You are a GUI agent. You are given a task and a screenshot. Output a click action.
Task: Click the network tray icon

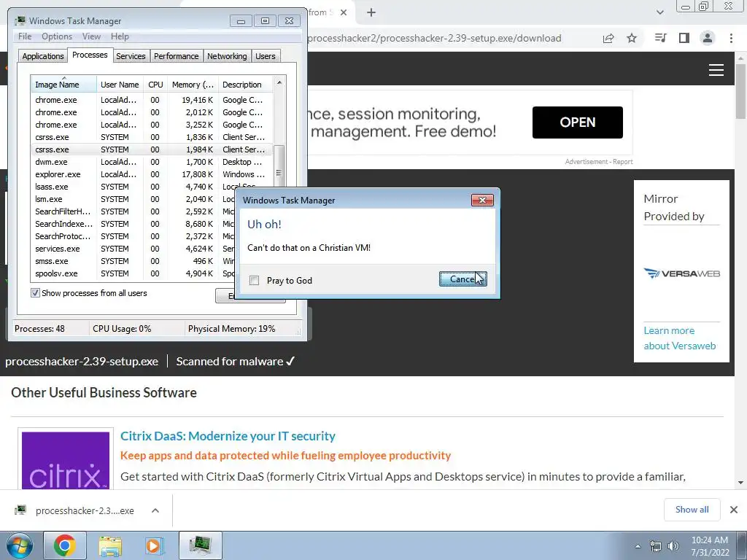pos(656,546)
